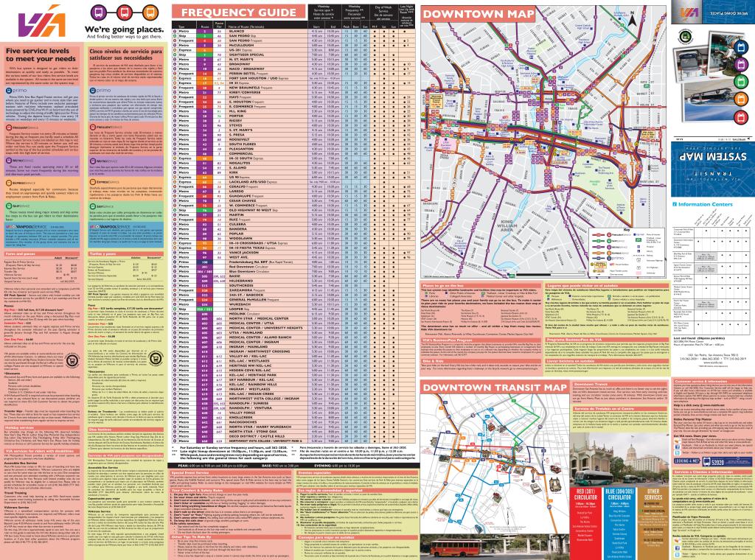Click the "KING WILLIAM AREA" label on the map
The height and width of the screenshot is (560, 755).
coord(507,225)
